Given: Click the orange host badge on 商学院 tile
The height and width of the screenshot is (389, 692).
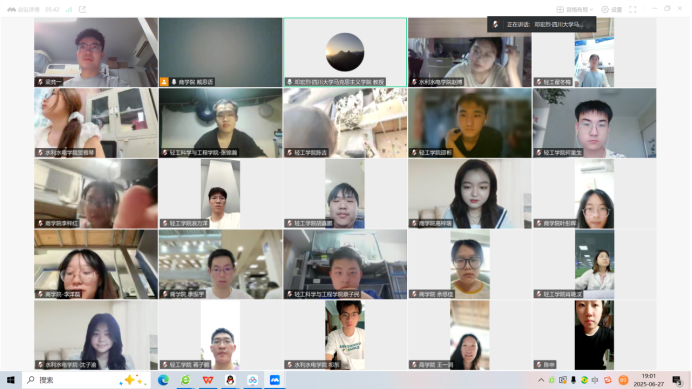Looking at the screenshot, I should [164, 82].
